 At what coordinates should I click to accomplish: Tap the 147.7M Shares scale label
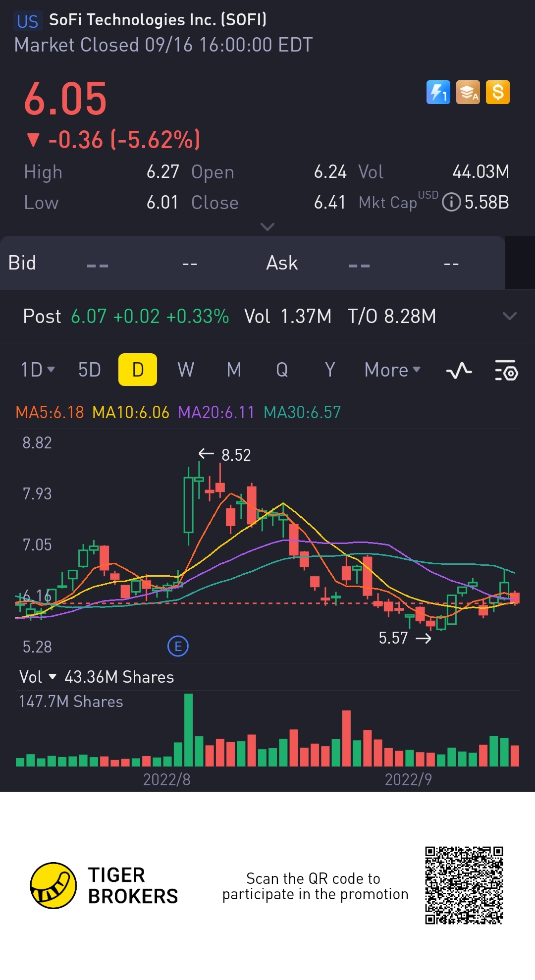[x=71, y=702]
